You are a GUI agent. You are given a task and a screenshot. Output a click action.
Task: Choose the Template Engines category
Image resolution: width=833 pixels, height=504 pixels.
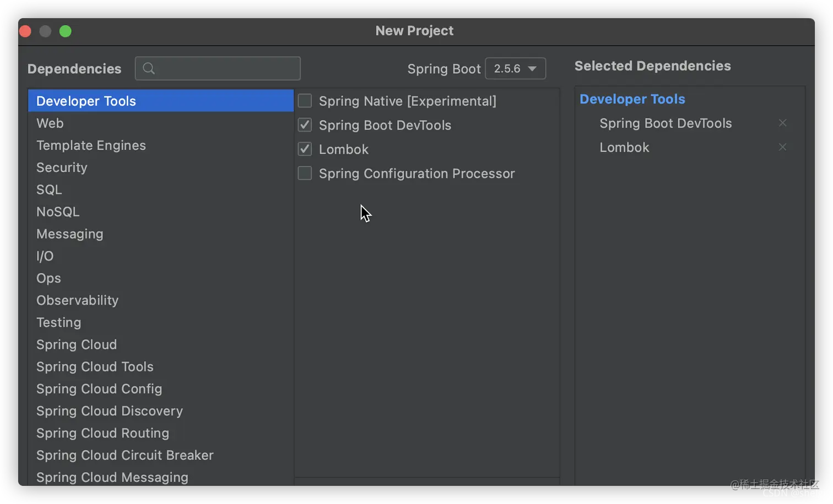(x=161, y=145)
